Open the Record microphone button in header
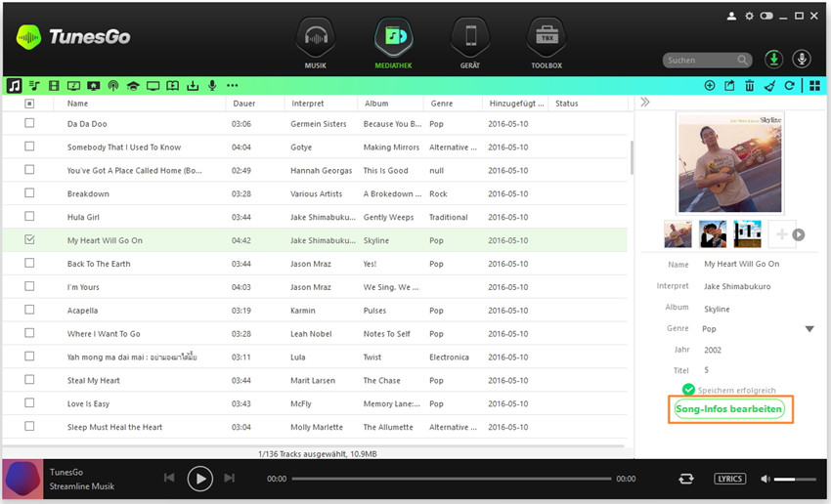The image size is (831, 504). (x=802, y=59)
